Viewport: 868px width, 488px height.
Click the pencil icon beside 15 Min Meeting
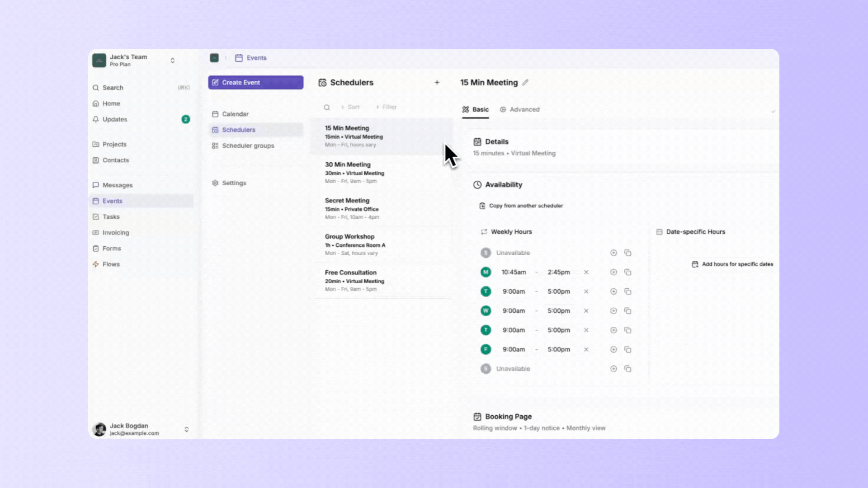tap(525, 83)
